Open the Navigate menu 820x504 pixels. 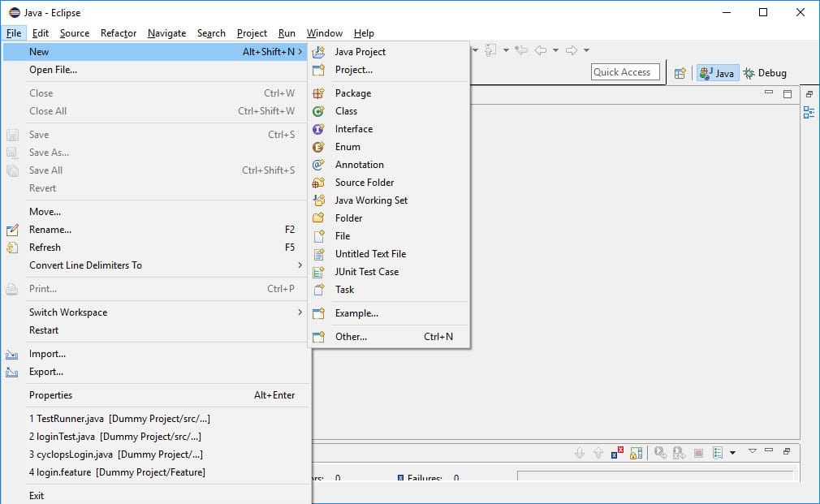pyautogui.click(x=166, y=33)
